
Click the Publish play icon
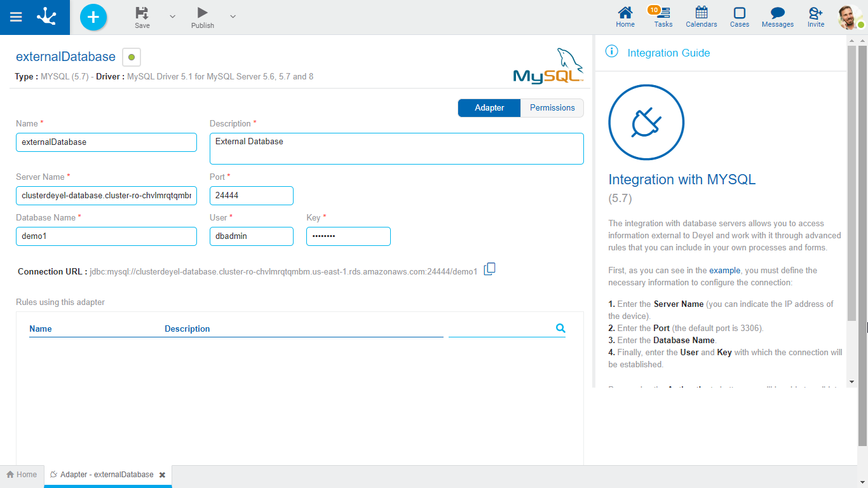[202, 13]
